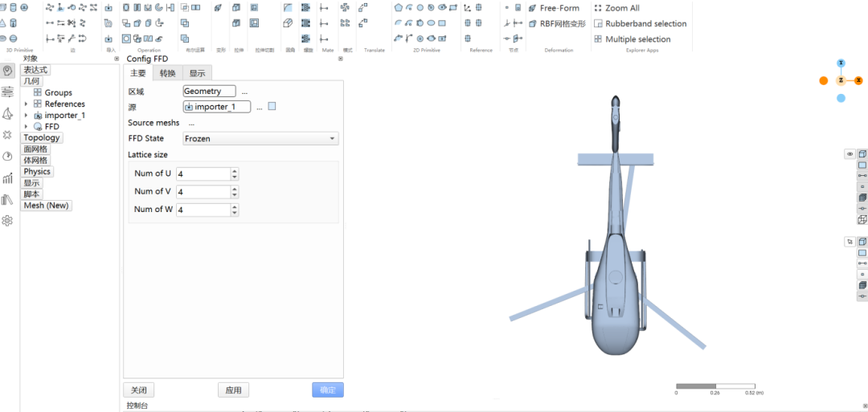Open the Topology section
Screen dimensions: 868x412
pos(42,137)
